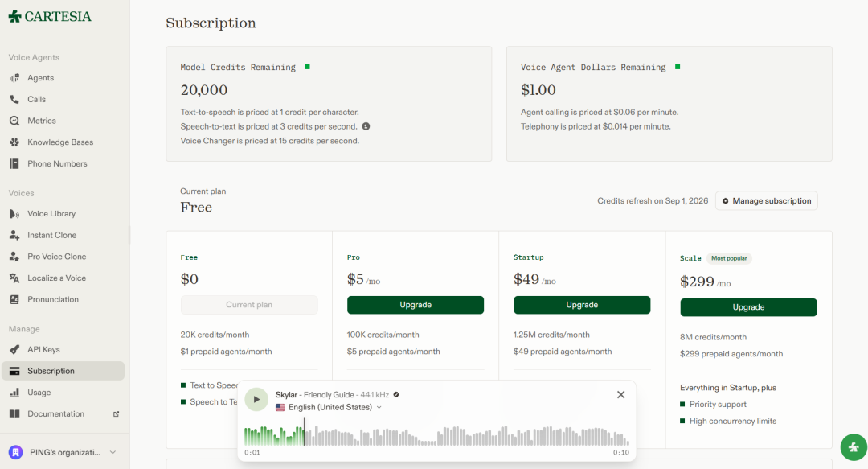The width and height of the screenshot is (868, 469).
Task: Click the Documentation book icon
Action: tap(14, 414)
